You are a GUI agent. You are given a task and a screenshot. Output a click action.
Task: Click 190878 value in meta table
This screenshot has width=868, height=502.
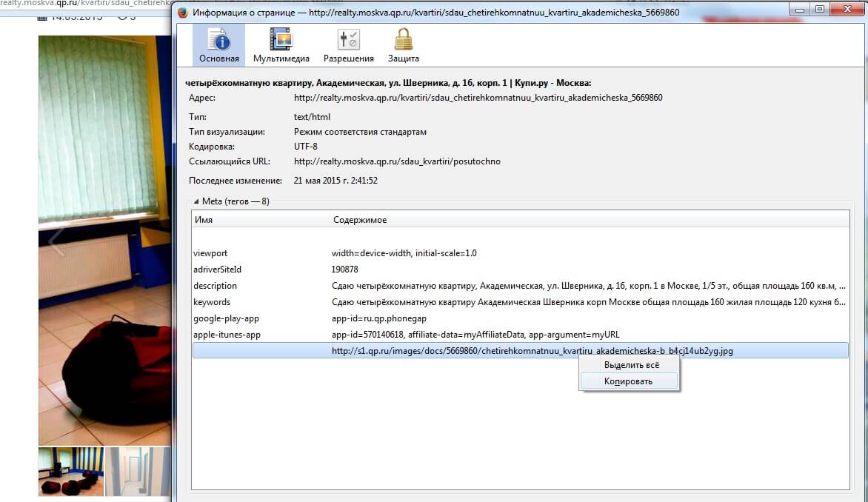345,270
